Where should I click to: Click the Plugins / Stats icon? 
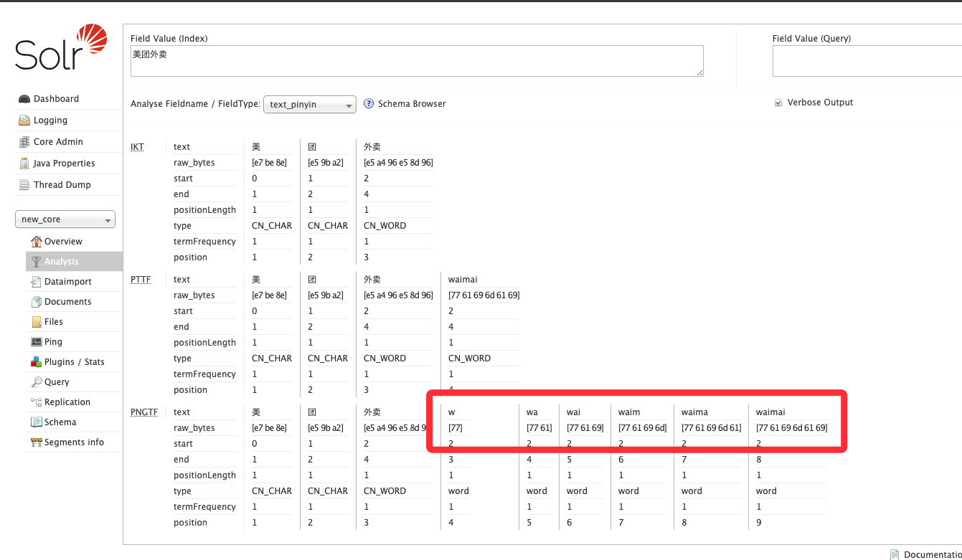coord(37,362)
